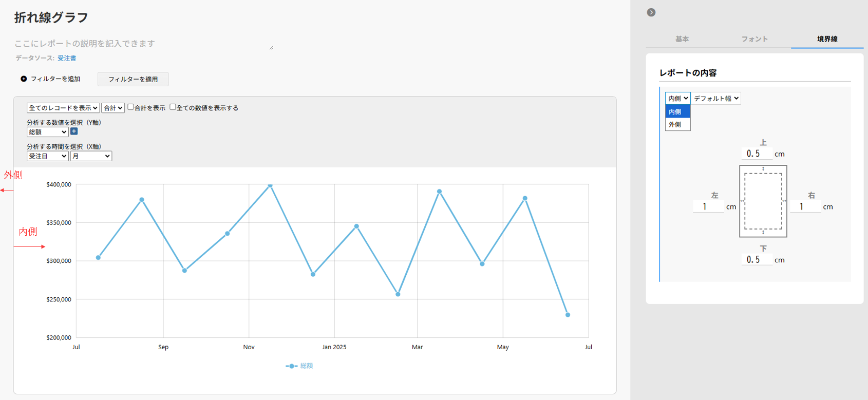Open the 受注書 data source link
Image resolution: width=868 pixels, height=400 pixels.
pos(67,58)
